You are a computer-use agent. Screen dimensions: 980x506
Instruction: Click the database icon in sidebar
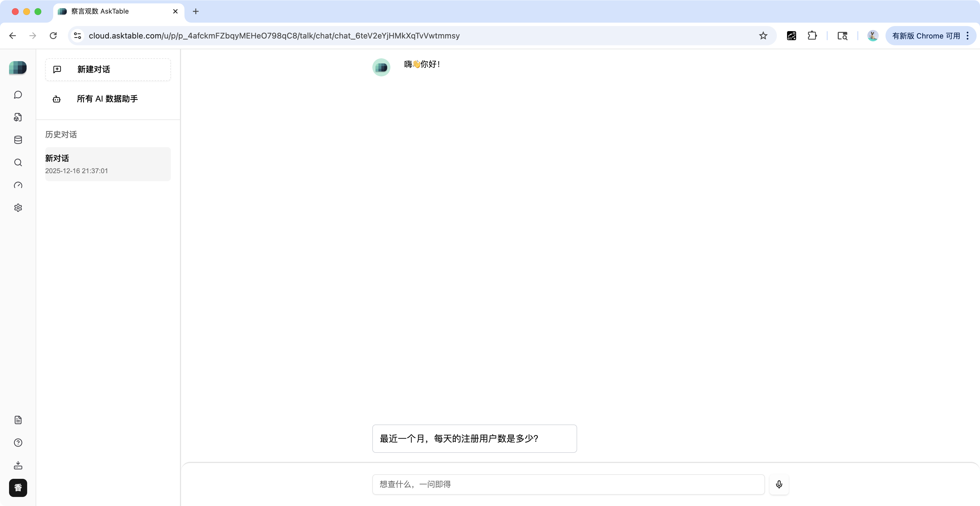point(18,140)
